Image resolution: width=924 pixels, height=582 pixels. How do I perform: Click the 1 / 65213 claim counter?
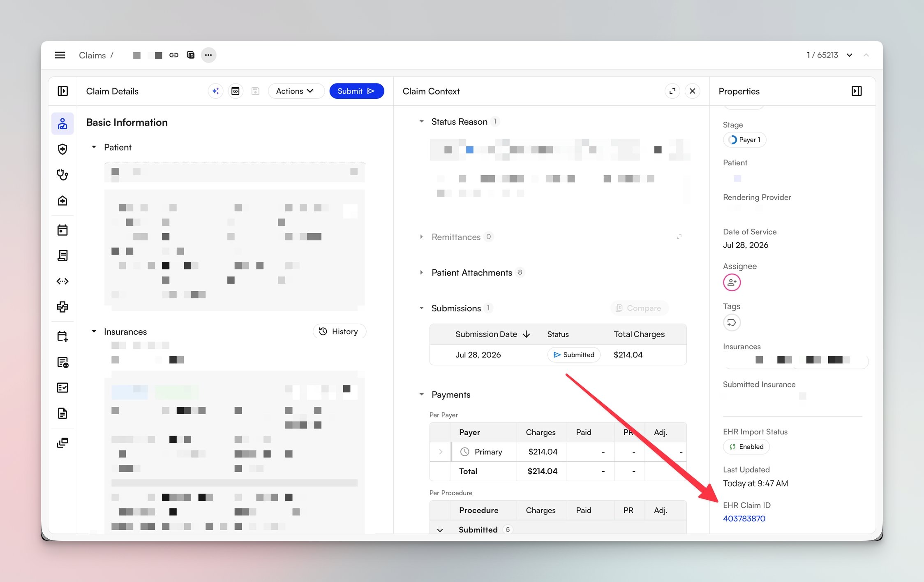[822, 55]
